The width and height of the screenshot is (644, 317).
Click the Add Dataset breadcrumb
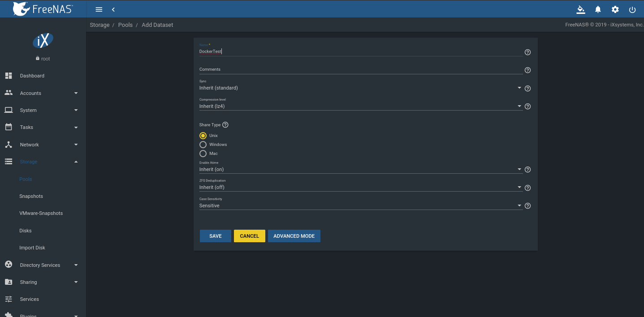tap(157, 25)
